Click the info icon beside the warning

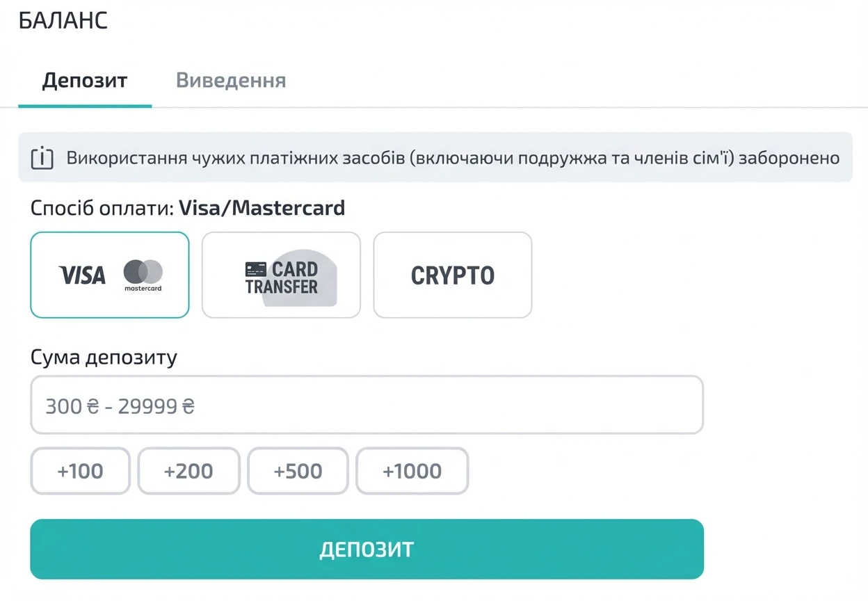(x=42, y=158)
